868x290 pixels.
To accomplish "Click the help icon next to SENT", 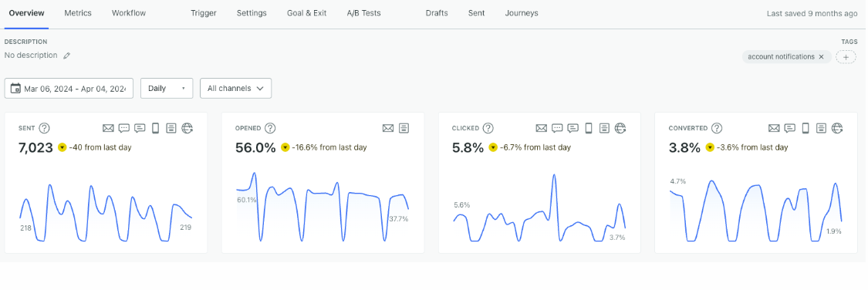I will (45, 128).
